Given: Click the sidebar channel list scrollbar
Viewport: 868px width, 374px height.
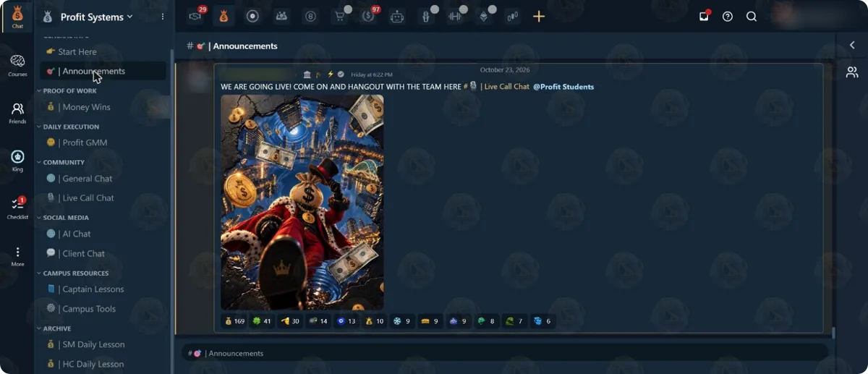Looking at the screenshot, I should point(171,210).
